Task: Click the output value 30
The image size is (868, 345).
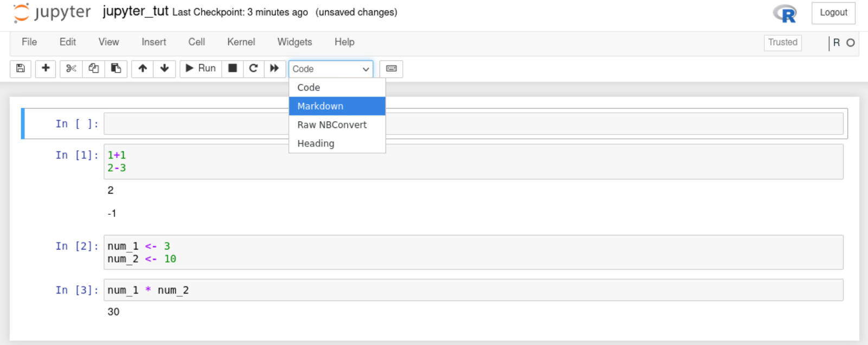Action: pyautogui.click(x=113, y=312)
